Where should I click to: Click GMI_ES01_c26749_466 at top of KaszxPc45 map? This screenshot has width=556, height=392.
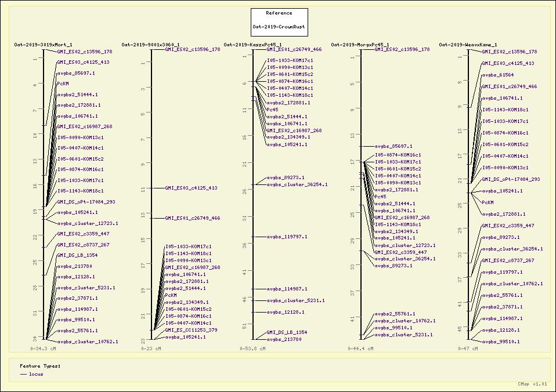[294, 50]
